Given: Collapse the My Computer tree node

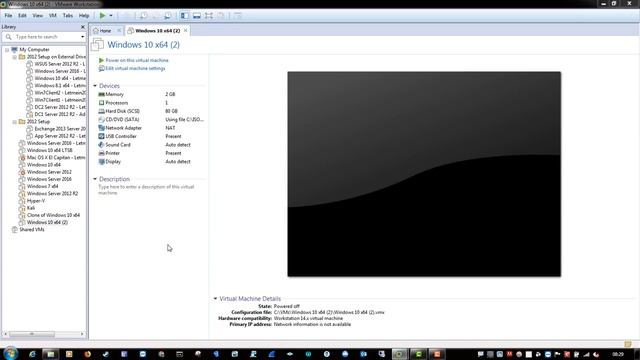Looking at the screenshot, I should (7, 50).
